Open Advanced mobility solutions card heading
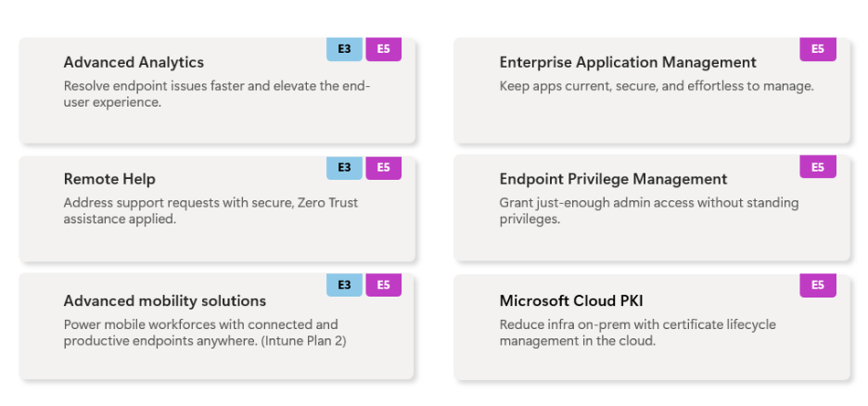The height and width of the screenshot is (406, 868). click(164, 301)
